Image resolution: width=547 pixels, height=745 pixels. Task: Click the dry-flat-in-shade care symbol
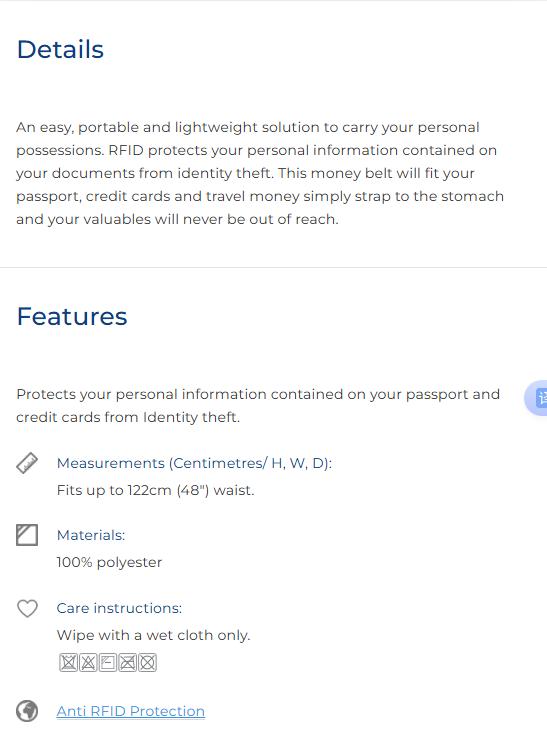click(x=108, y=662)
